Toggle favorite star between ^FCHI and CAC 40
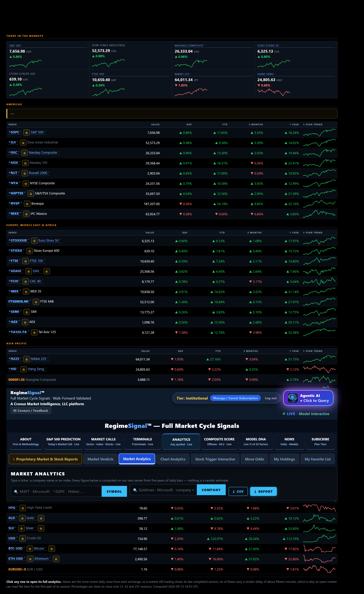This screenshot has width=364, height=594. pyautogui.click(x=26, y=282)
